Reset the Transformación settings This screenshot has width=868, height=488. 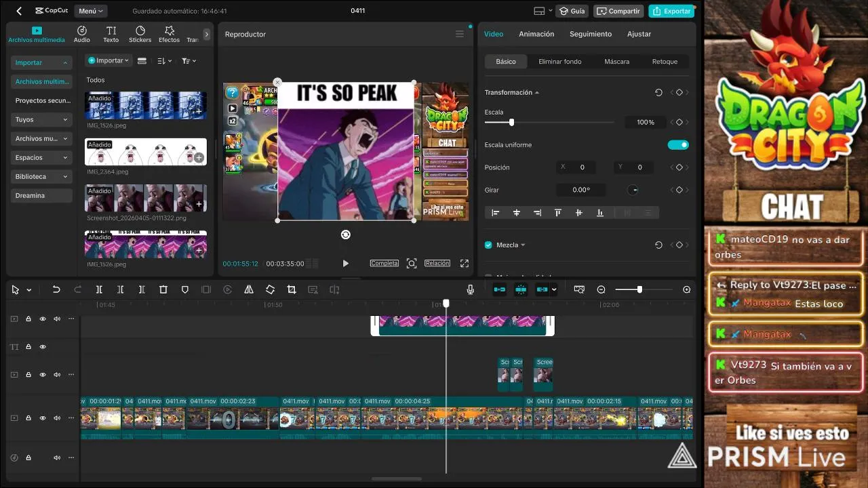[658, 93]
